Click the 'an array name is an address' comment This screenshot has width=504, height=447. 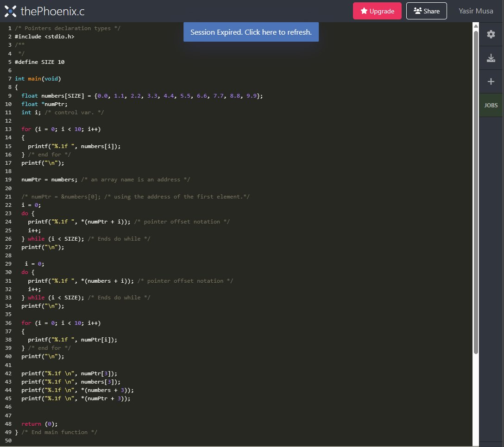tap(136, 180)
